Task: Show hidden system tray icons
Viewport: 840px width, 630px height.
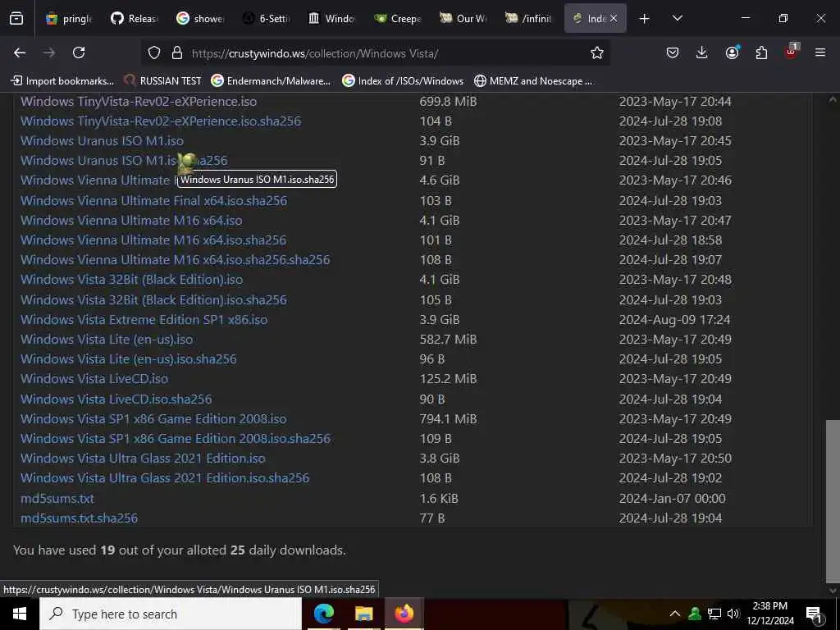Action: click(675, 614)
